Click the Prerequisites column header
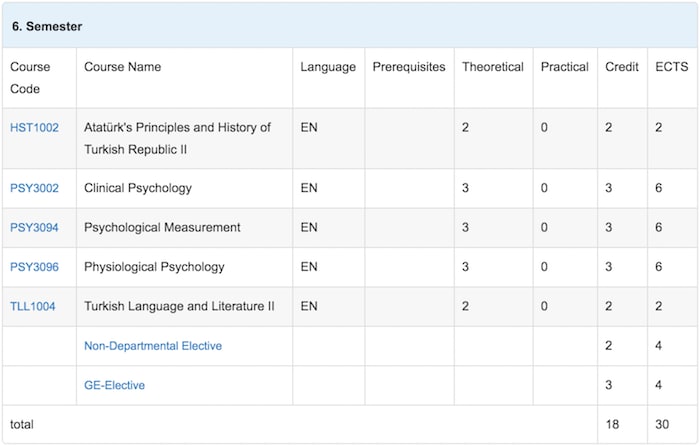The height and width of the screenshot is (446, 700). [x=409, y=67]
